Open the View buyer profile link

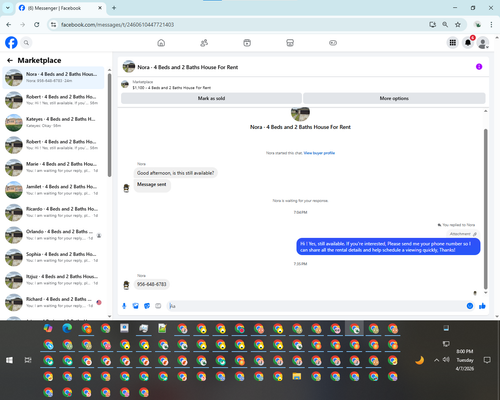pyautogui.click(x=319, y=153)
